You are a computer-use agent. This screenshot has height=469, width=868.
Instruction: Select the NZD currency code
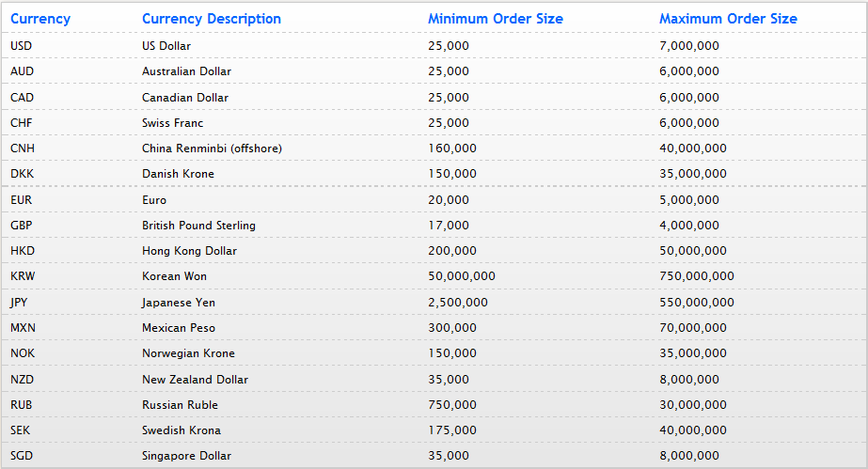click(22, 380)
